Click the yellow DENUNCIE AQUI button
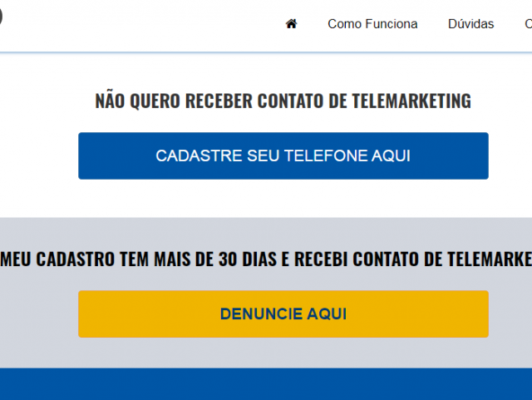Screen dimensions: 532x400 click(x=283, y=314)
